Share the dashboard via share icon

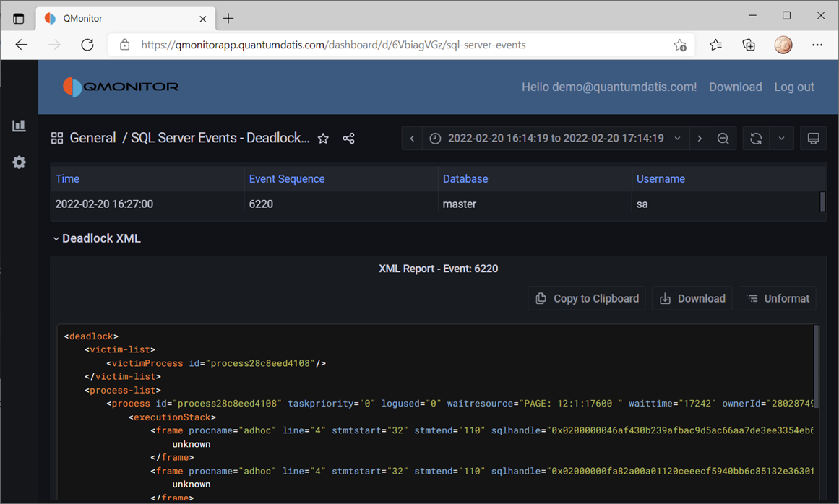tap(348, 139)
